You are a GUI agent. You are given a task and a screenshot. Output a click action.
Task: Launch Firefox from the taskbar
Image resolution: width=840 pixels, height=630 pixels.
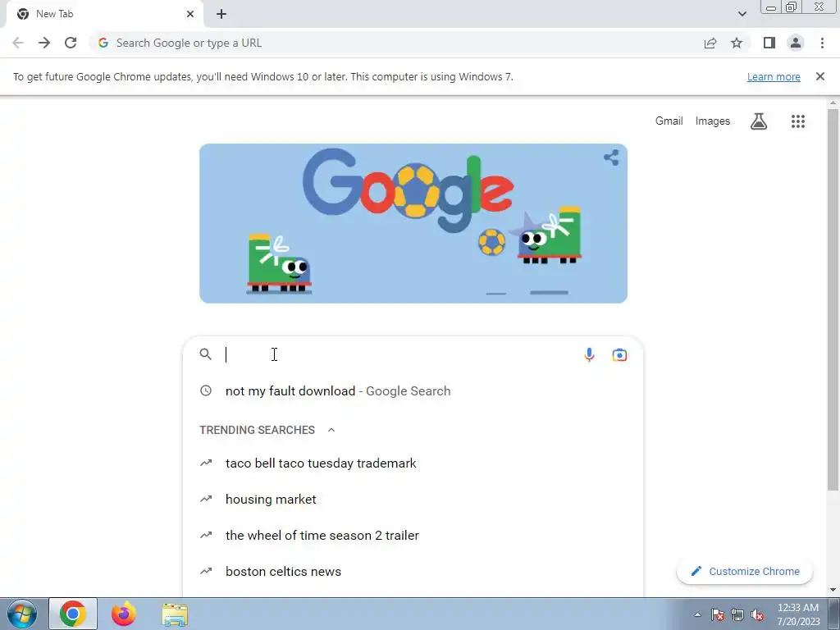123,614
